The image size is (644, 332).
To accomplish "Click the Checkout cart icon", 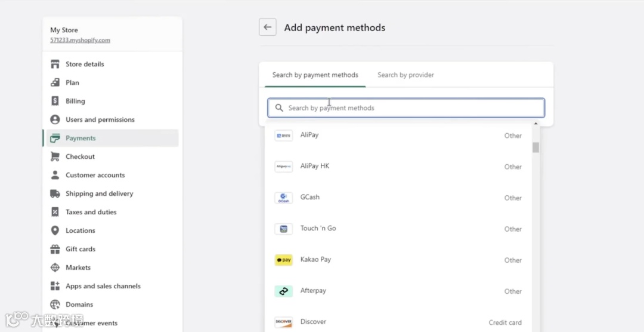I will point(55,156).
